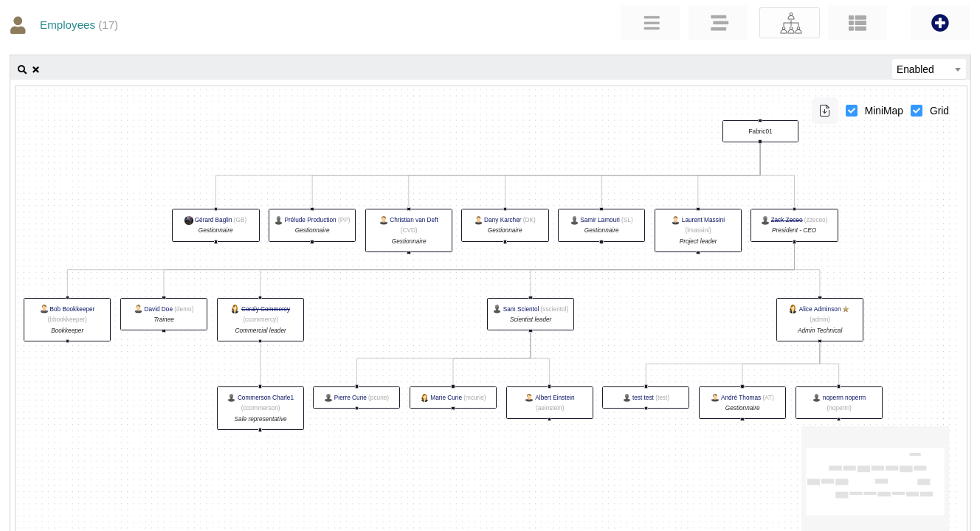The image size is (980, 531).
Task: Click the minimap overview panel
Action: tap(874, 478)
